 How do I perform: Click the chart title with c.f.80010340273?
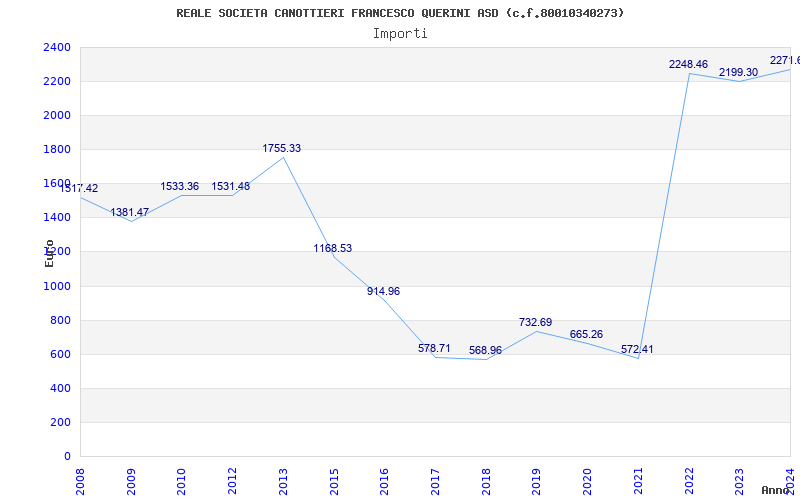click(400, 13)
